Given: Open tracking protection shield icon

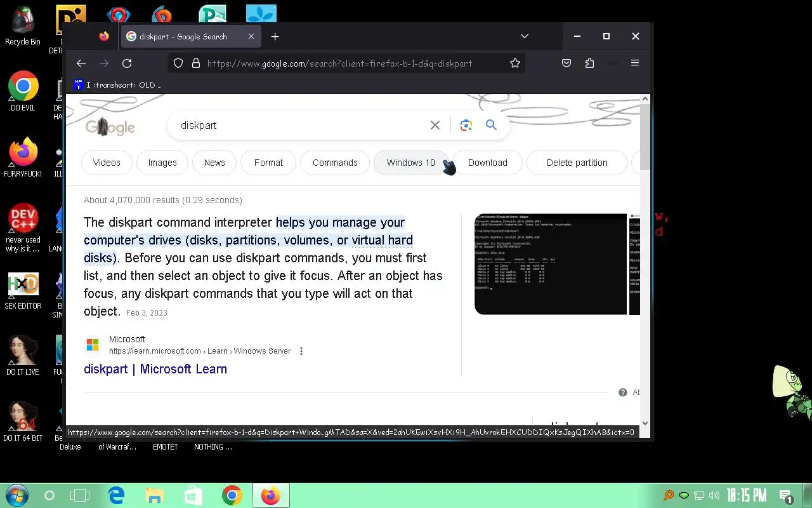Looking at the screenshot, I should pyautogui.click(x=178, y=63).
